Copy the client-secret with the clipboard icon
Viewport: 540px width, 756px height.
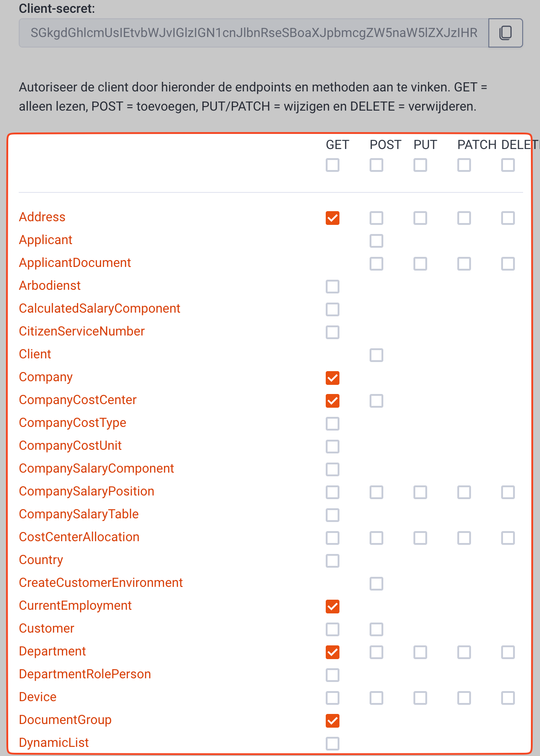[505, 33]
